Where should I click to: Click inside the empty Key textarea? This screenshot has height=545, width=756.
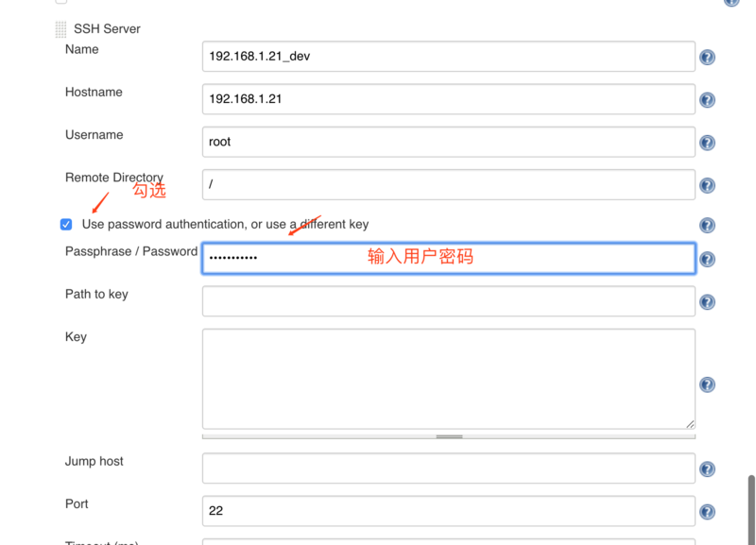point(448,378)
